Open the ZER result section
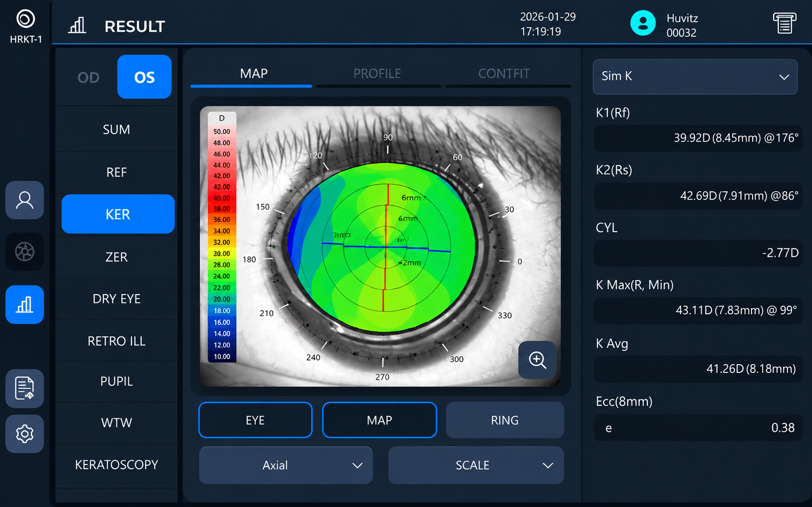 pyautogui.click(x=117, y=257)
